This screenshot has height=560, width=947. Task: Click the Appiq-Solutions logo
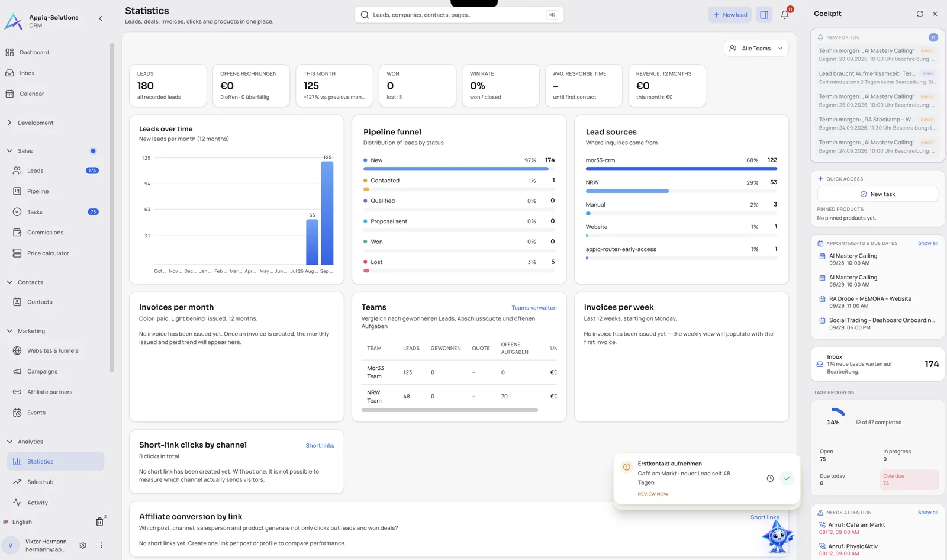[x=13, y=21]
